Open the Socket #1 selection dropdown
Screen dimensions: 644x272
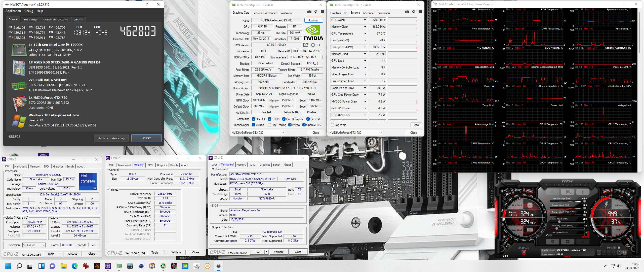[34, 245]
